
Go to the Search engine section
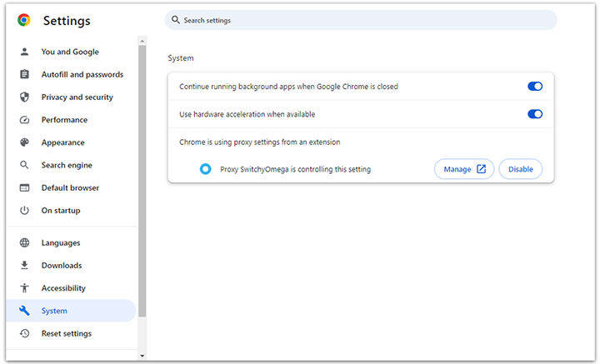pos(67,165)
